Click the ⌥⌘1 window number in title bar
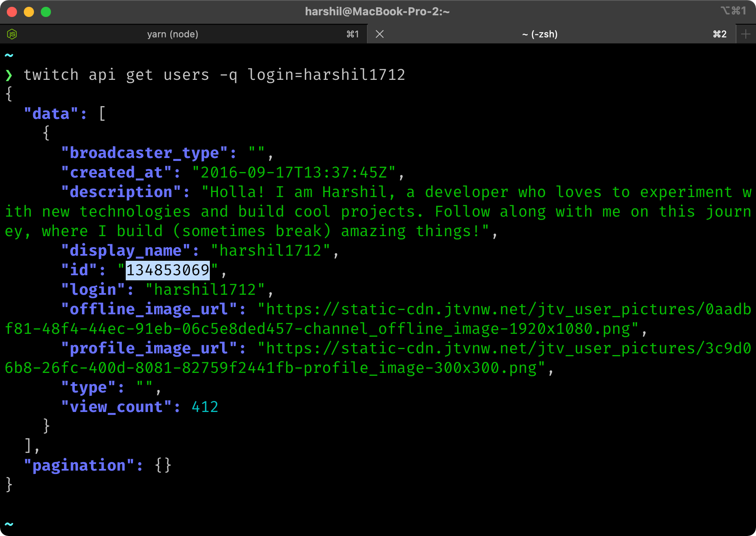Image resolution: width=756 pixels, height=536 pixels. coord(733,11)
